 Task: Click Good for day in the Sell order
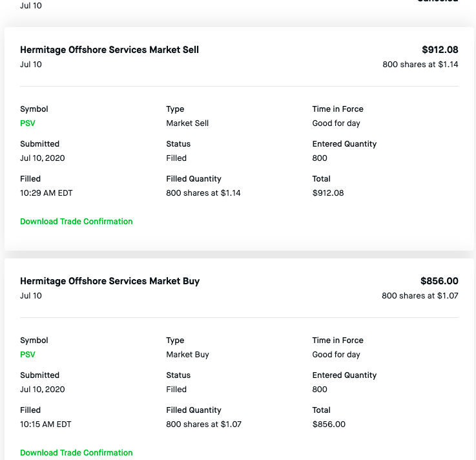336,123
